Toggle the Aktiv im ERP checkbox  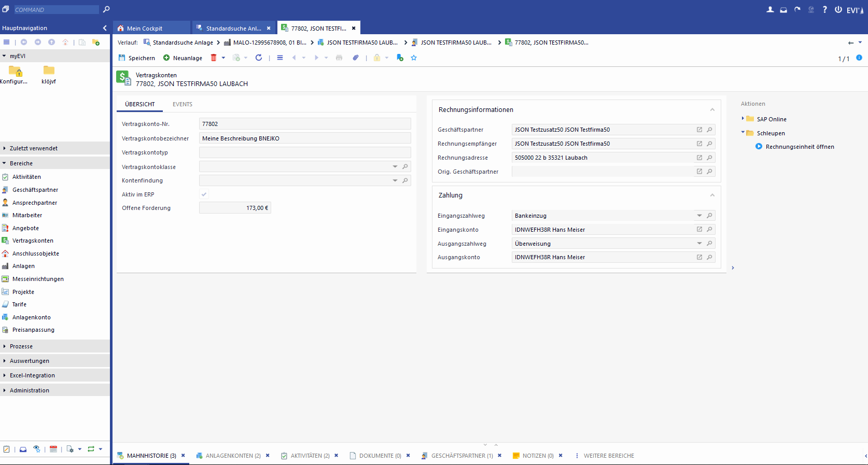(204, 194)
